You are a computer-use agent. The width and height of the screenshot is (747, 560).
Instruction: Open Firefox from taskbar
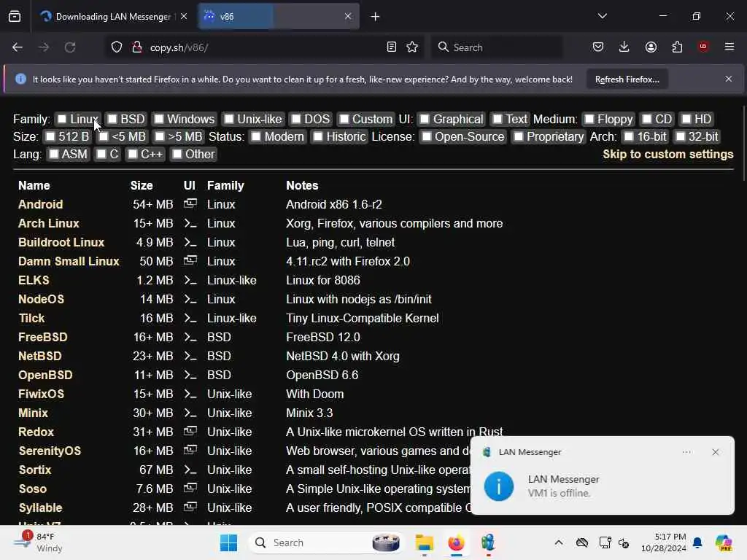click(456, 542)
